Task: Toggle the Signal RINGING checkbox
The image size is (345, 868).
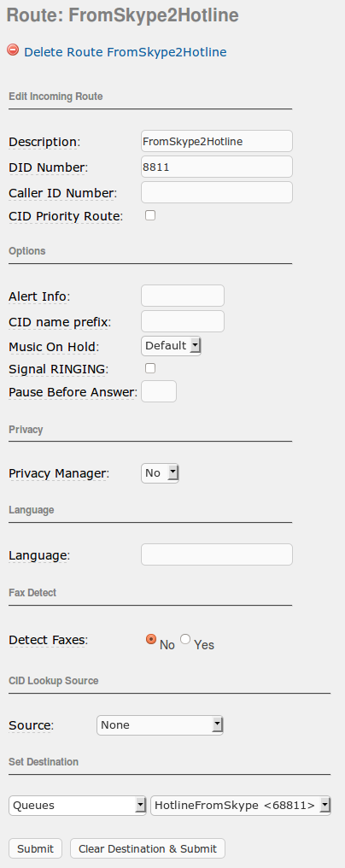Action: [x=150, y=368]
